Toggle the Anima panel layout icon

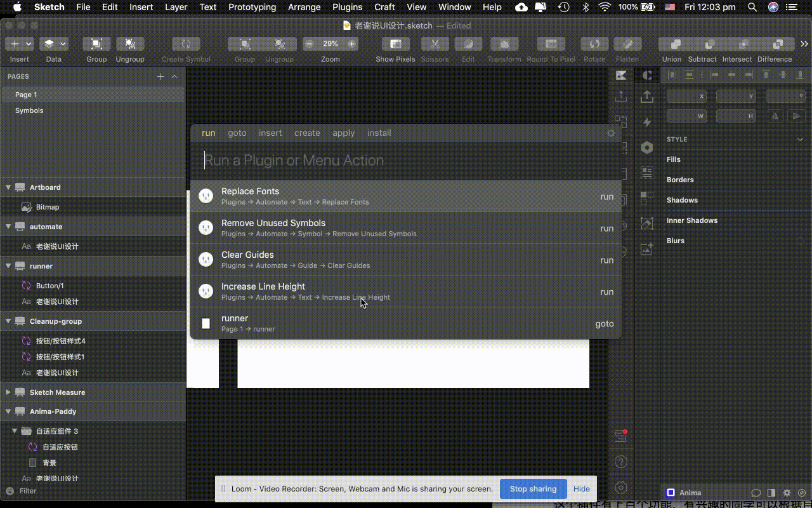(x=771, y=493)
